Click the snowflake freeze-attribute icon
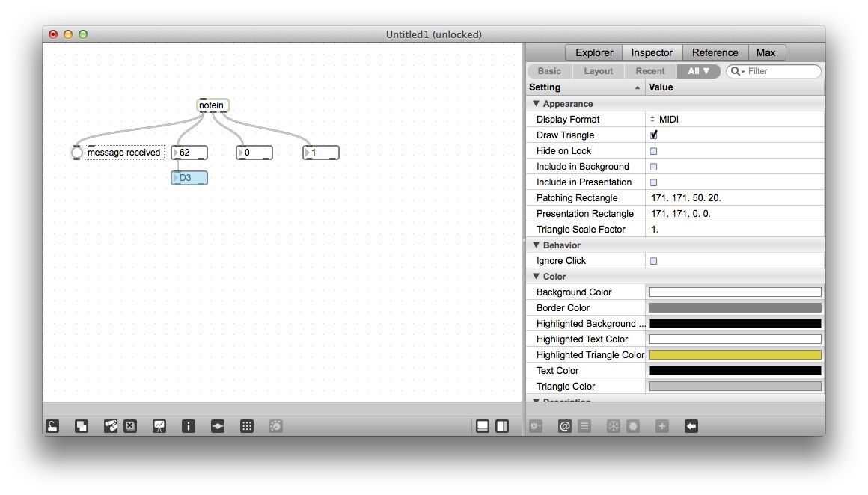 pos(611,425)
